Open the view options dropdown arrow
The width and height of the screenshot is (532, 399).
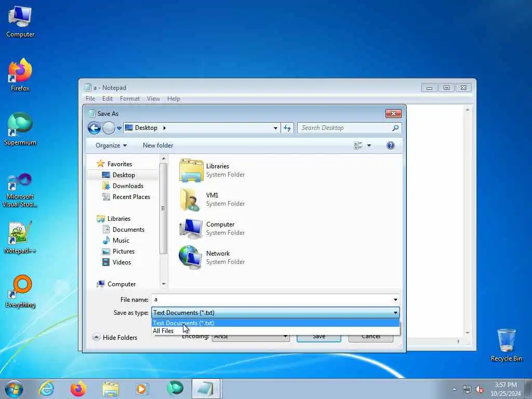pos(369,145)
